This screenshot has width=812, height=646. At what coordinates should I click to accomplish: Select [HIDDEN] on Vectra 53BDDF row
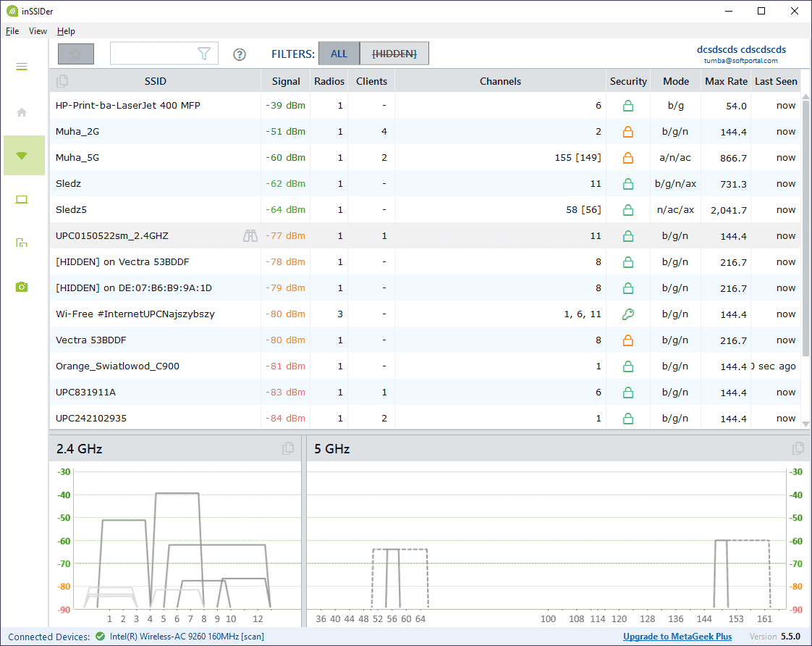click(x=425, y=262)
